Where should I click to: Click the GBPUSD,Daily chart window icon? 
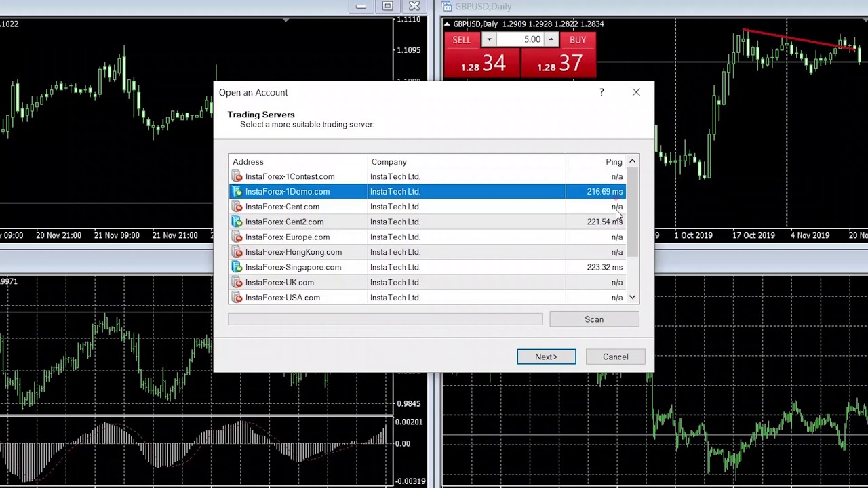(447, 7)
